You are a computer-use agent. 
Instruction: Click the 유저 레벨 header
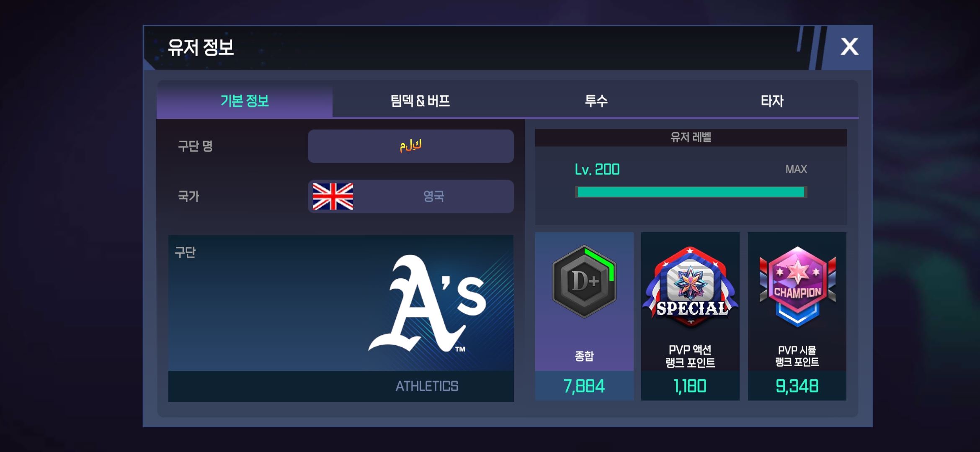point(691,137)
